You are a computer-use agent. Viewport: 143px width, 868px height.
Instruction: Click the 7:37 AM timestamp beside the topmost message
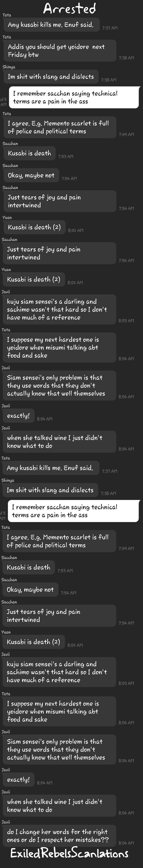point(110,28)
